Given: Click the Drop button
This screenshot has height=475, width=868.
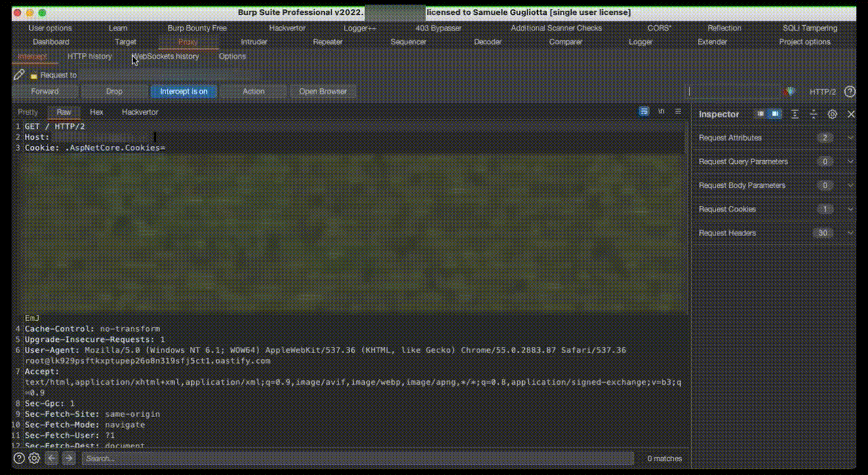Looking at the screenshot, I should click(x=114, y=92).
